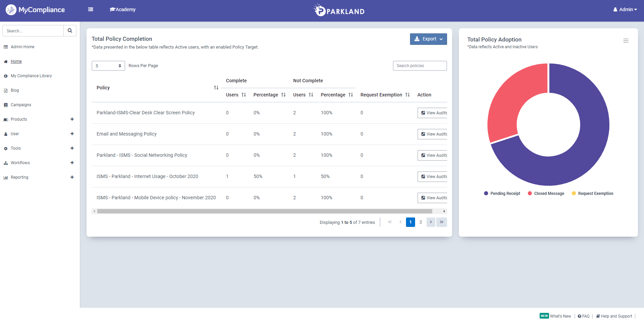644x324 pixels.
Task: Open the Admin account dropdown
Action: [625, 9]
